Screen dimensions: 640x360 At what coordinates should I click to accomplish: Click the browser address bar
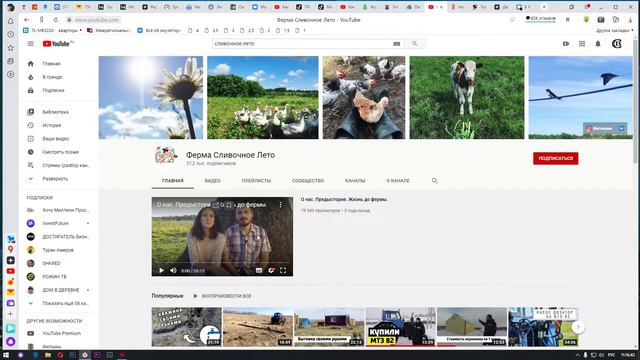click(x=97, y=20)
